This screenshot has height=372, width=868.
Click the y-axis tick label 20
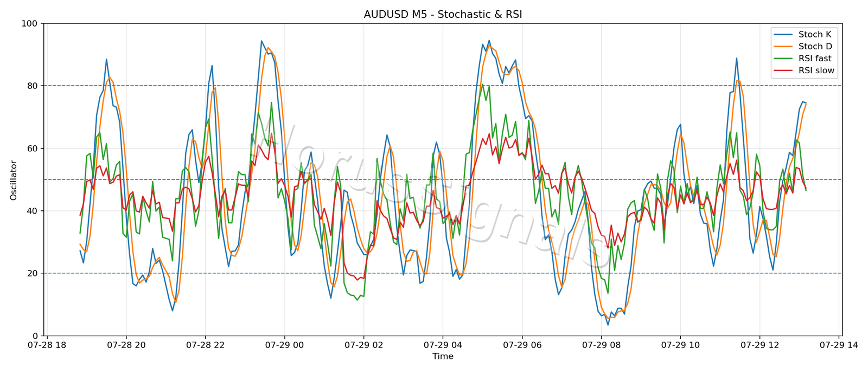(32, 273)
